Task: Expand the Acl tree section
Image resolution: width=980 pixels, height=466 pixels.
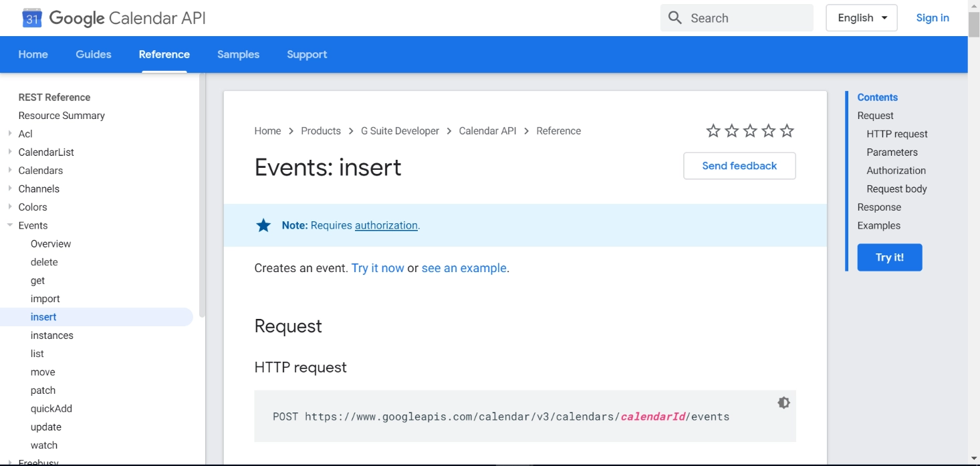Action: (10, 134)
